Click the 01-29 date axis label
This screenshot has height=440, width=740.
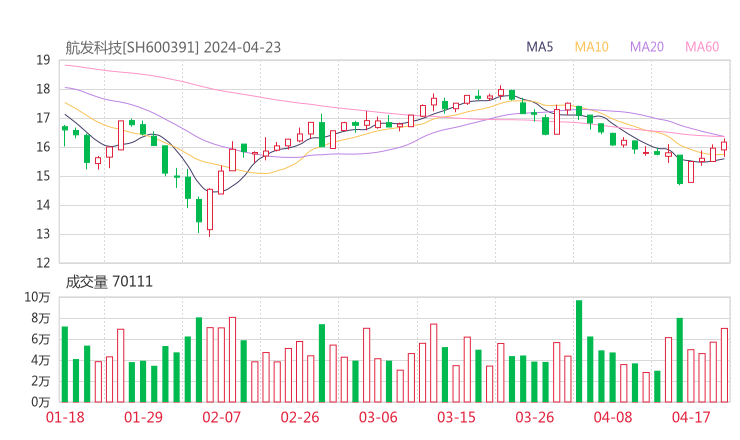pos(143,417)
